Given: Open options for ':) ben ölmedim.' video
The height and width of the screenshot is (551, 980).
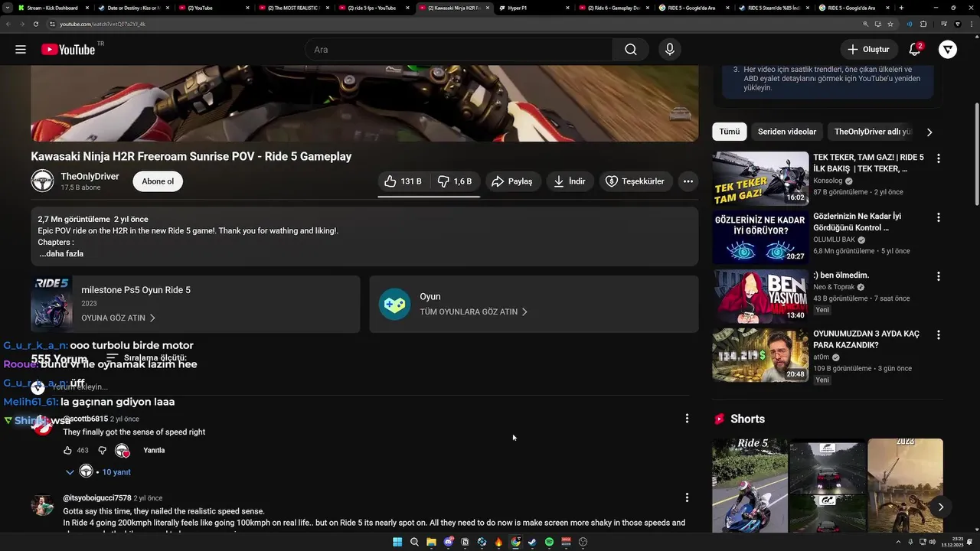Looking at the screenshot, I should click(x=939, y=276).
